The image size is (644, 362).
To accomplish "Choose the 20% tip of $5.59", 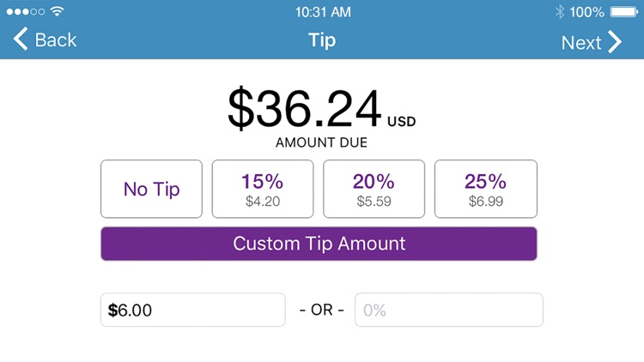I will [373, 189].
